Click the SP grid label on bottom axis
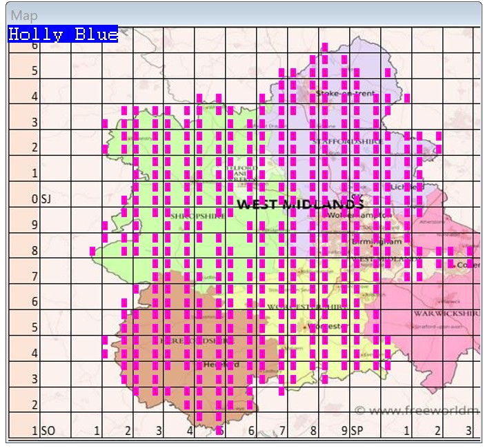This screenshot has height=448, width=483. pos(357,431)
